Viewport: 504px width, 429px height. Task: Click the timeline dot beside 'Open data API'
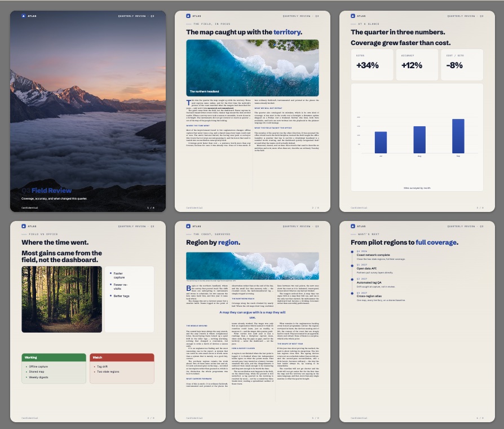[x=352, y=266]
